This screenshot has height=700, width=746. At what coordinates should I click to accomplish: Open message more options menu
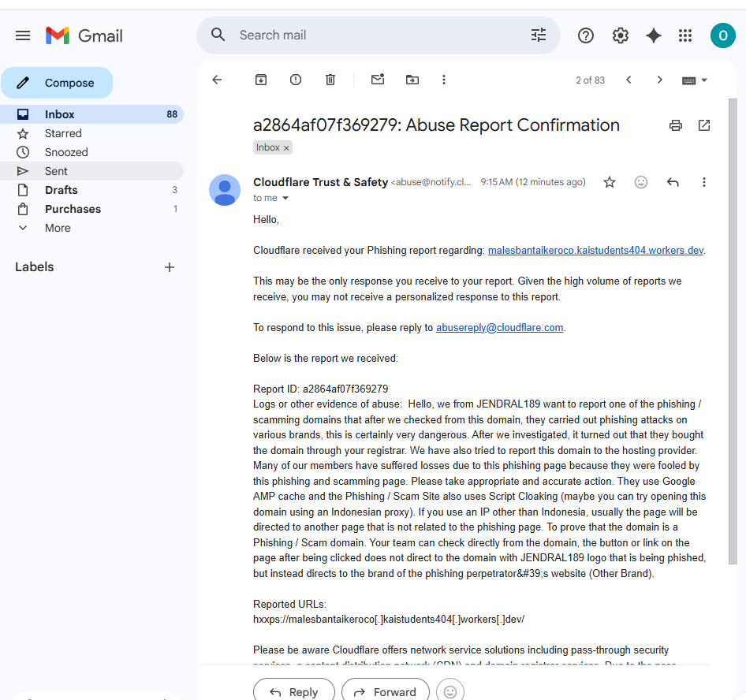pyautogui.click(x=704, y=182)
